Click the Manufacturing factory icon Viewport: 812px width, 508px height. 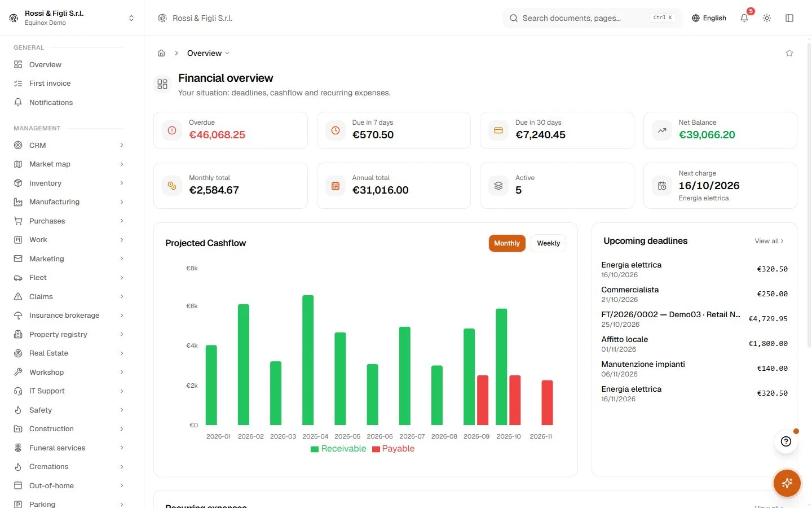coord(18,202)
